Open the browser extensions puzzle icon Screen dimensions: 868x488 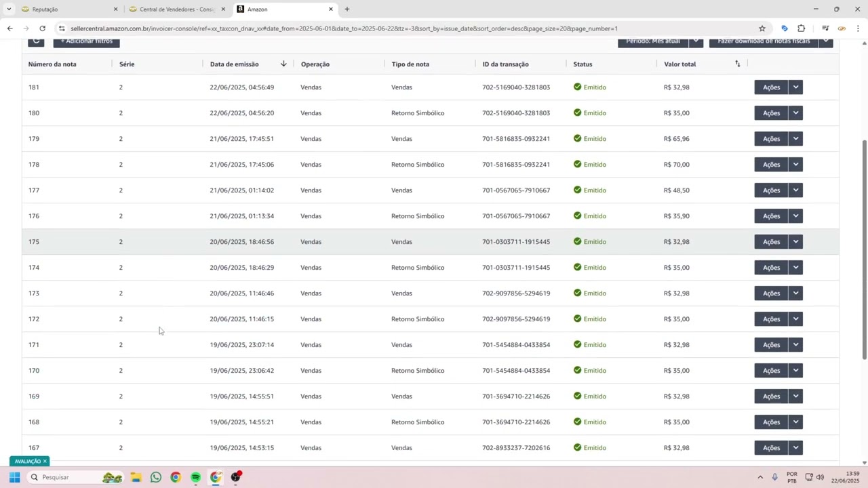tap(802, 28)
